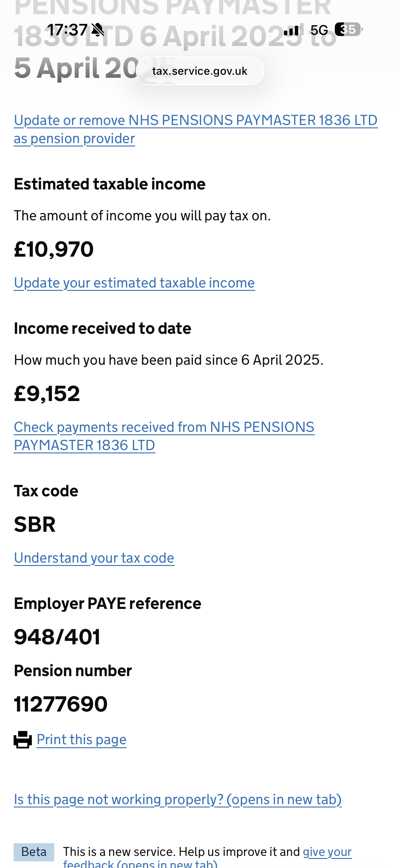The height and width of the screenshot is (868, 400).
Task: Tap the 5G network indicator
Action: pyautogui.click(x=319, y=30)
